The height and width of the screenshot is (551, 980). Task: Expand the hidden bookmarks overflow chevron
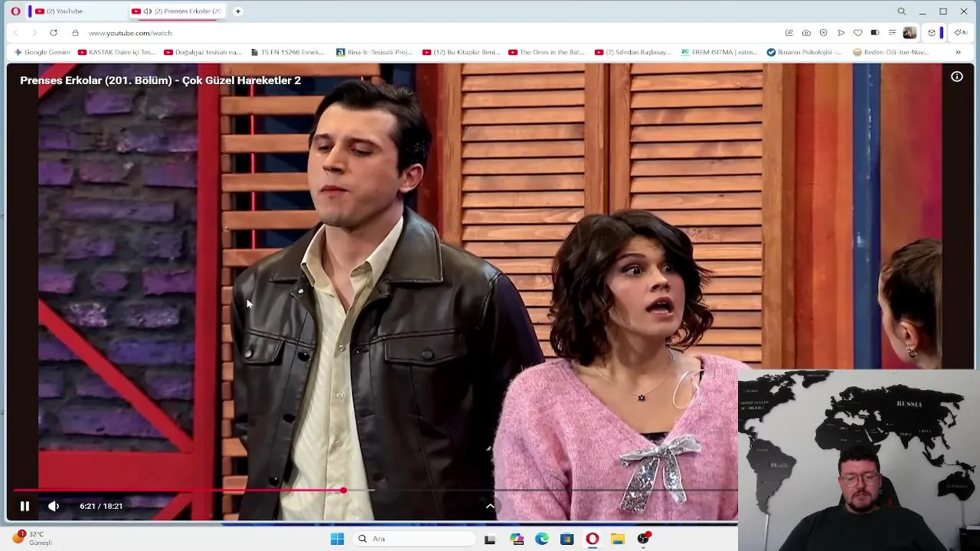(x=958, y=52)
